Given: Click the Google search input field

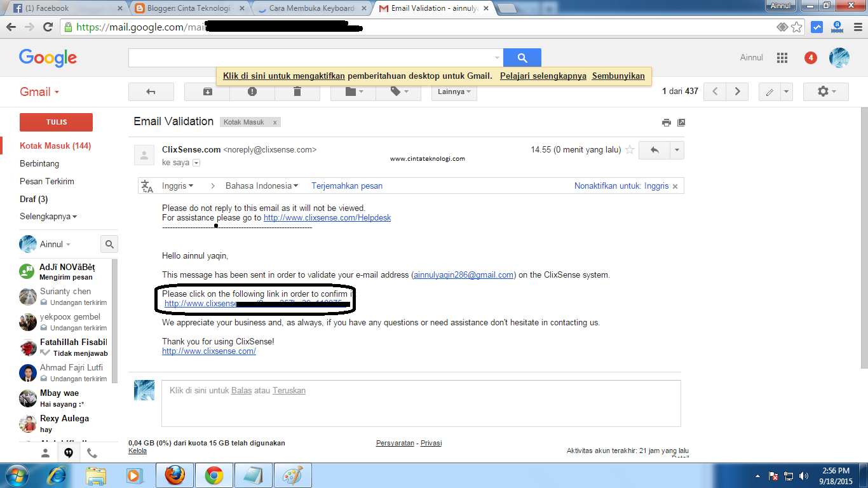Looking at the screenshot, I should click(x=315, y=58).
